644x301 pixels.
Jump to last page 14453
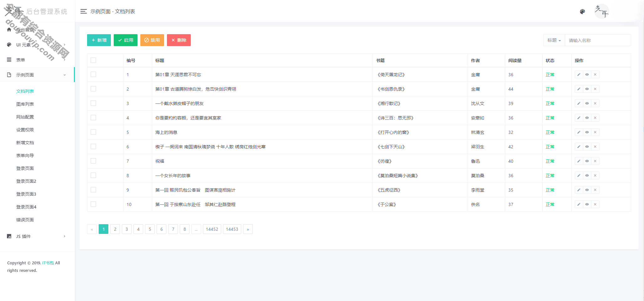(232, 229)
